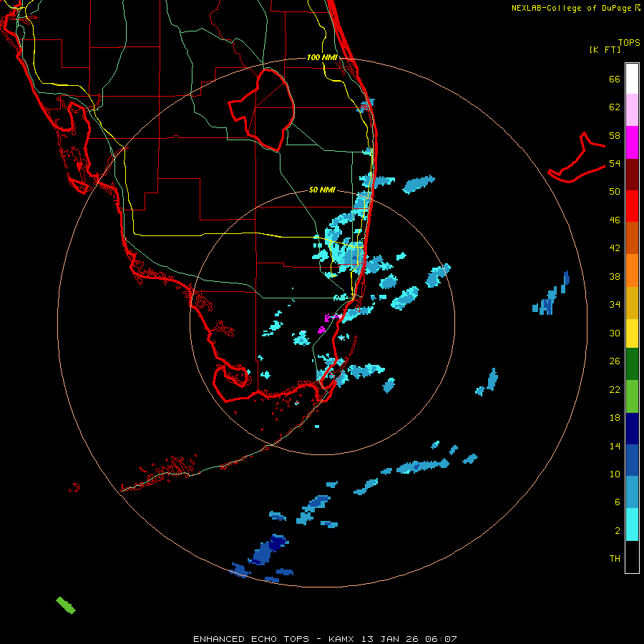The height and width of the screenshot is (644, 644).
Task: Click the light green legend swatch
Action: coord(632,396)
